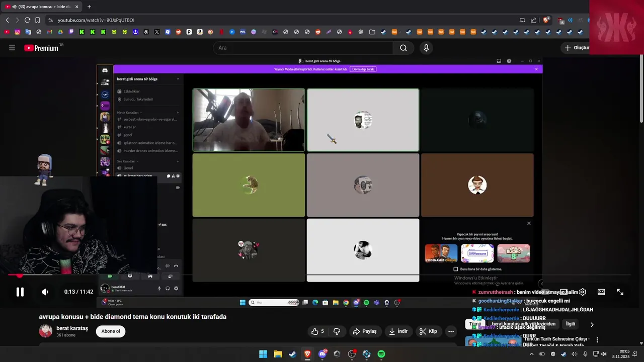Open Spotify from the taskbar

point(381,354)
